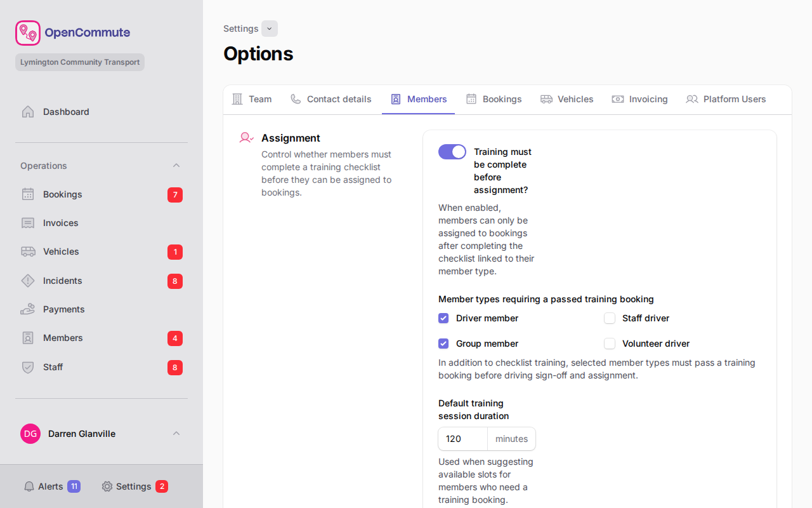Switch to the Team tab

coord(252,99)
